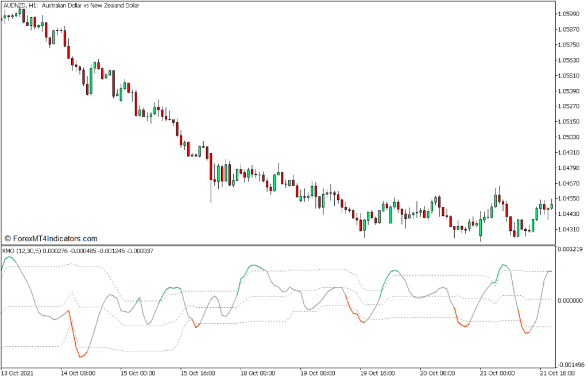Select the -0.001496 value on the indicator scale
Viewport: 588px width, 379px height.
(569, 364)
